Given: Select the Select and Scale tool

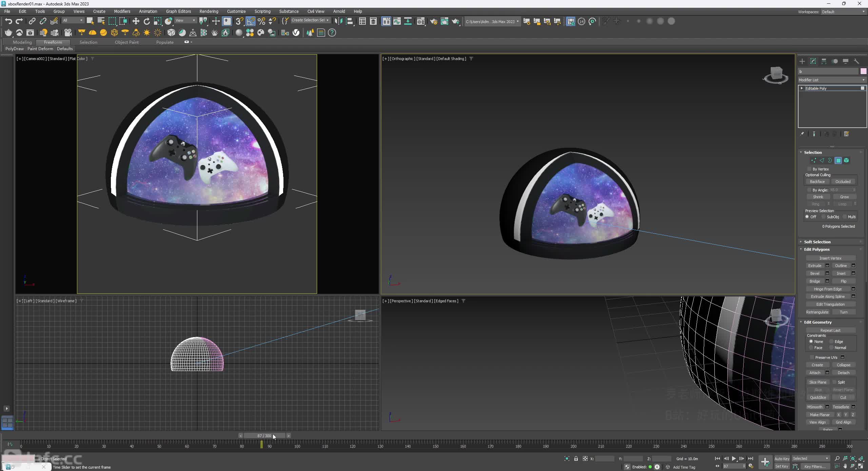Looking at the screenshot, I should (157, 21).
